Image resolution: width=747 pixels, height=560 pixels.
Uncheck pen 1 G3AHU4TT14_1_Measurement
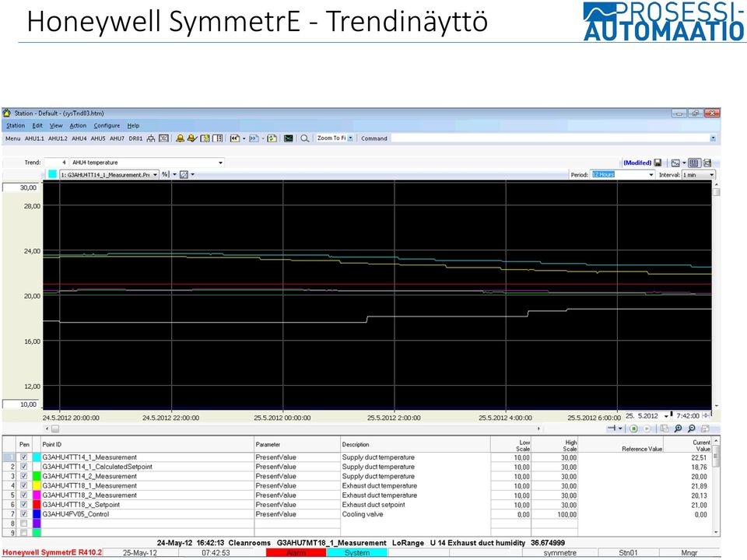[x=24, y=457]
